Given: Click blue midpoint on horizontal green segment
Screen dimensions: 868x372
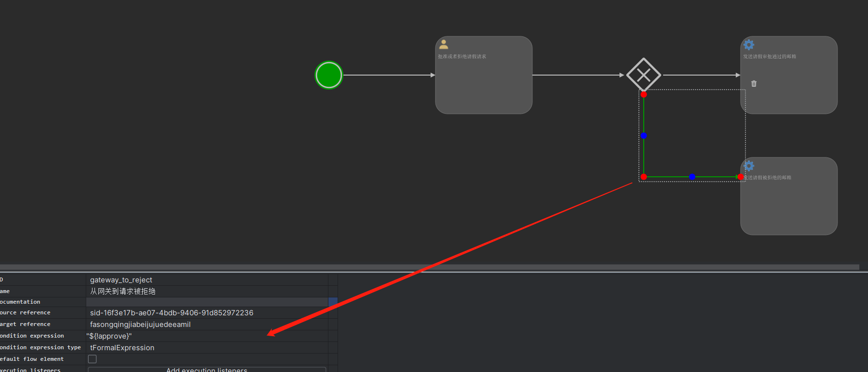Looking at the screenshot, I should (692, 177).
